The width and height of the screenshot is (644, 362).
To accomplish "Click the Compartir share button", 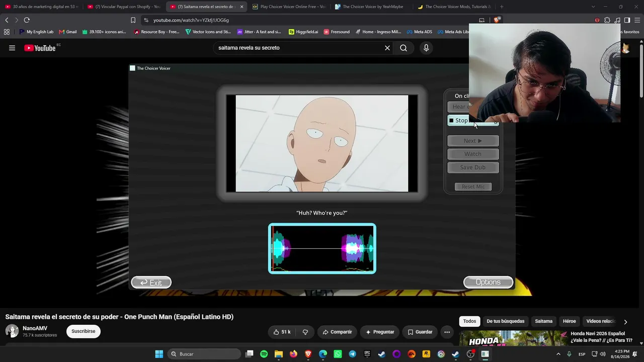I will point(337,332).
